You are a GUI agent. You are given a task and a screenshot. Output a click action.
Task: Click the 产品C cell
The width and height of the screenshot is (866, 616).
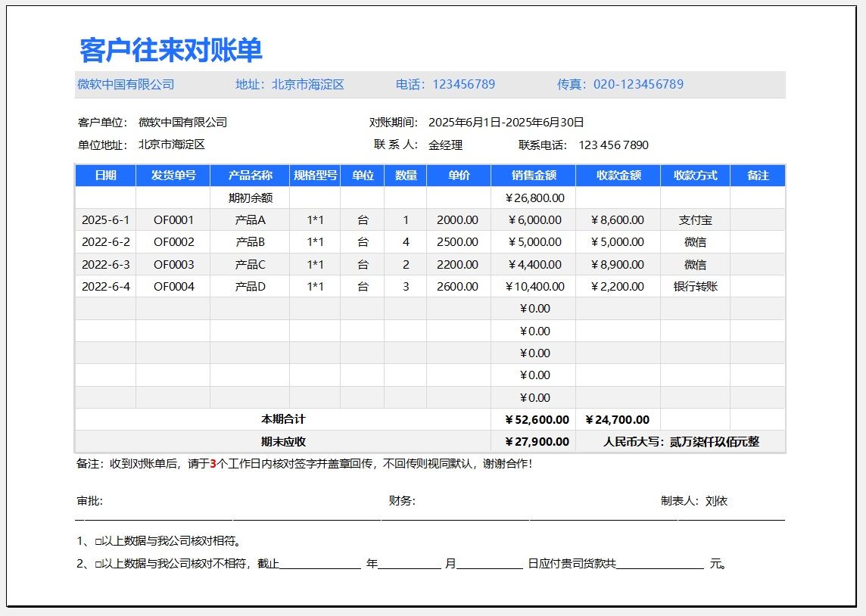pyautogui.click(x=251, y=264)
